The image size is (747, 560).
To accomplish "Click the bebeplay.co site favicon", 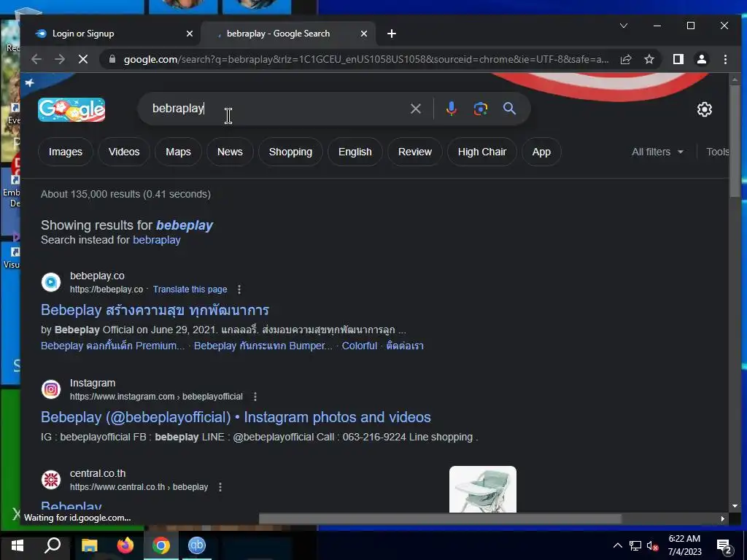I will tap(51, 282).
